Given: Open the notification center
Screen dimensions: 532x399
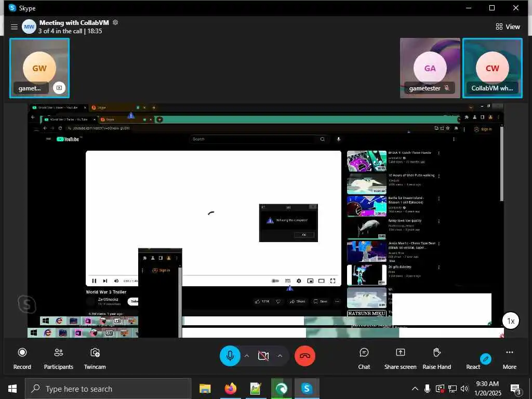Looking at the screenshot, I should pyautogui.click(x=515, y=389).
